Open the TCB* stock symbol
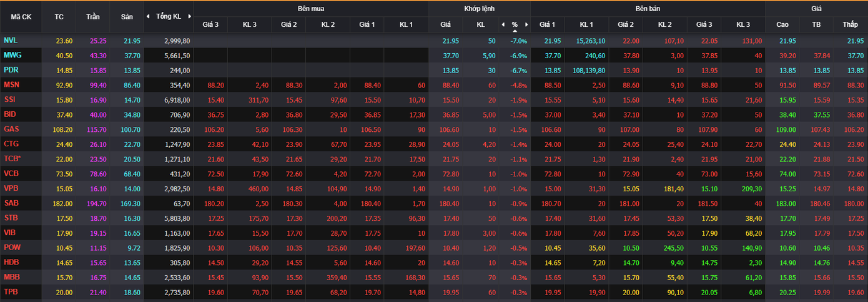 click(13, 159)
